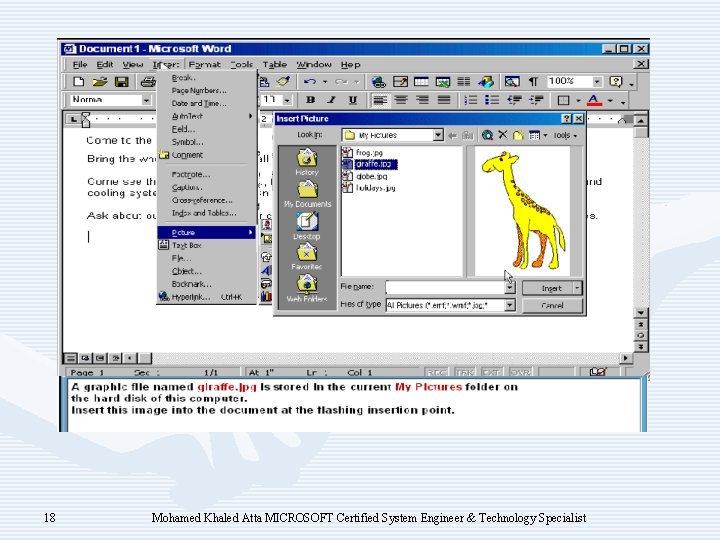Cancel the Insert Picture dialog
The image size is (720, 540).
[x=552, y=305]
